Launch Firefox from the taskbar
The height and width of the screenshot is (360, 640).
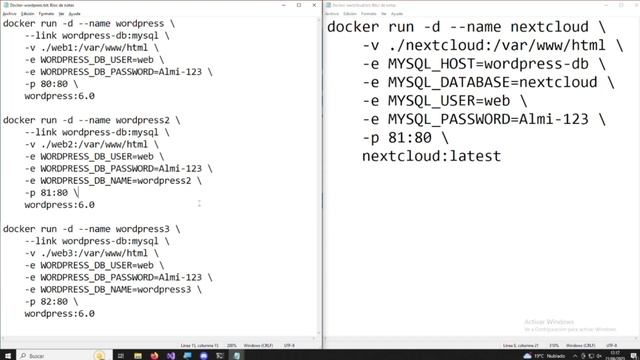[x=154, y=356]
